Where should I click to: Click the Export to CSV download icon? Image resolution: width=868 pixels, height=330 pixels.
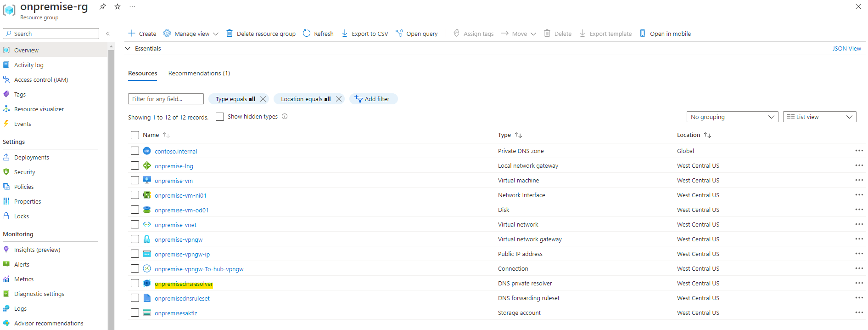345,33
